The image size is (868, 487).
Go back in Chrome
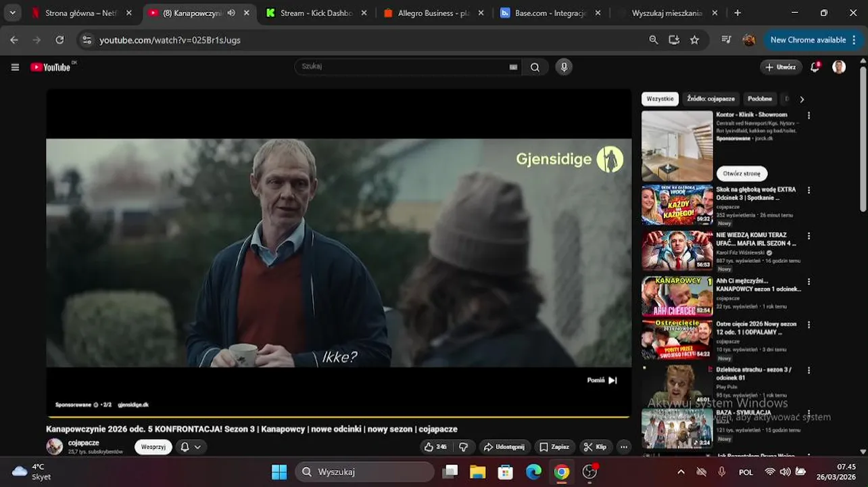point(14,40)
